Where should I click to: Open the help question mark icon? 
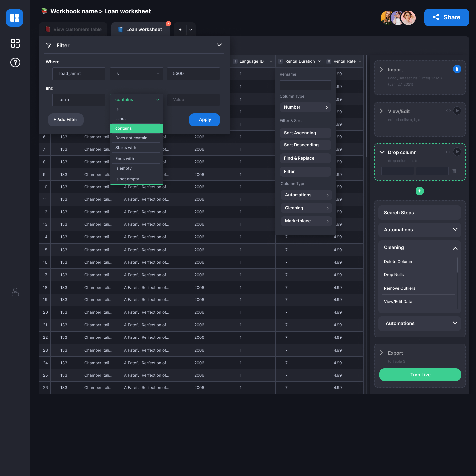click(15, 62)
